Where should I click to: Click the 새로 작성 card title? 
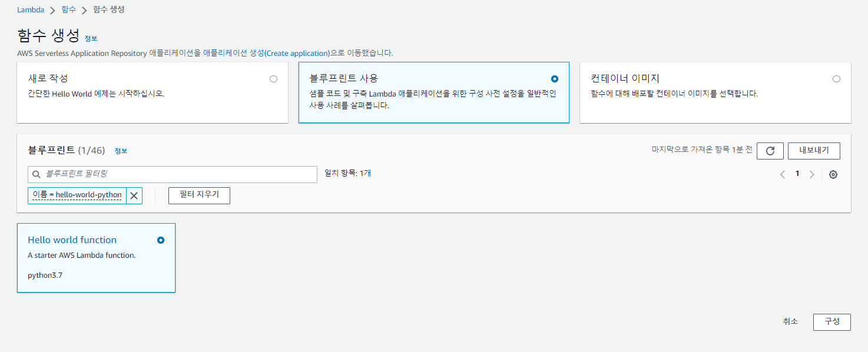pyautogui.click(x=48, y=78)
